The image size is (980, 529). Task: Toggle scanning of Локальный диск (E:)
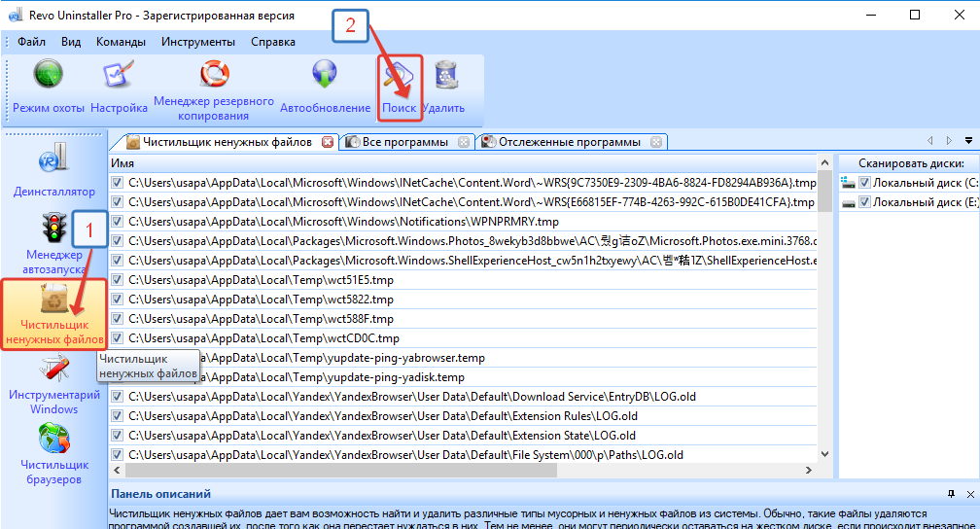865,202
